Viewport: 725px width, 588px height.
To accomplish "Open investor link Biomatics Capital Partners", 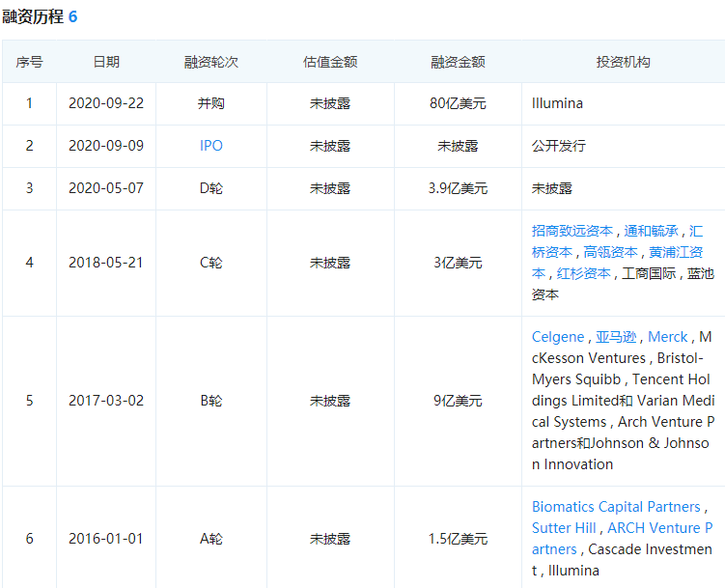I will (616, 507).
